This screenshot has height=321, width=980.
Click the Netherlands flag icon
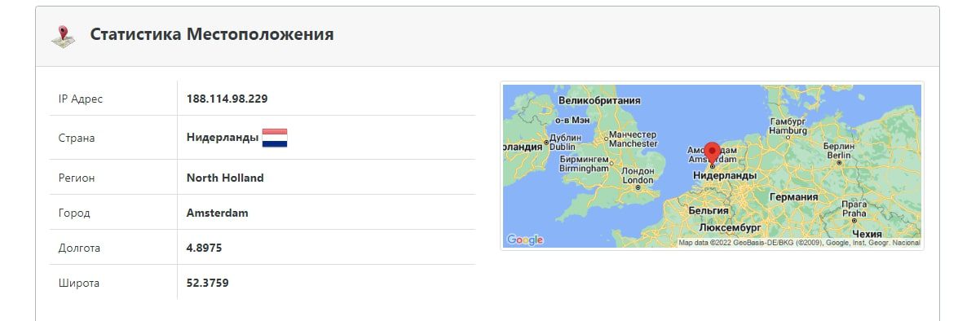pyautogui.click(x=275, y=138)
